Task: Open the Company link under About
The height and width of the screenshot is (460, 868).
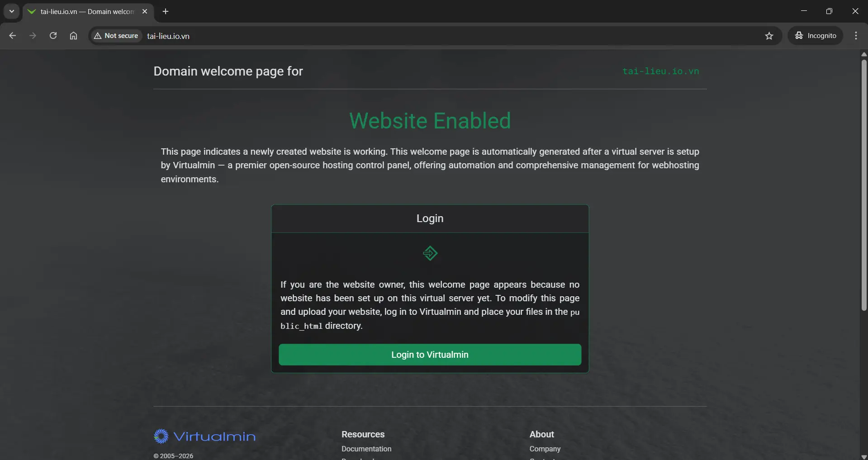Action: (545, 449)
